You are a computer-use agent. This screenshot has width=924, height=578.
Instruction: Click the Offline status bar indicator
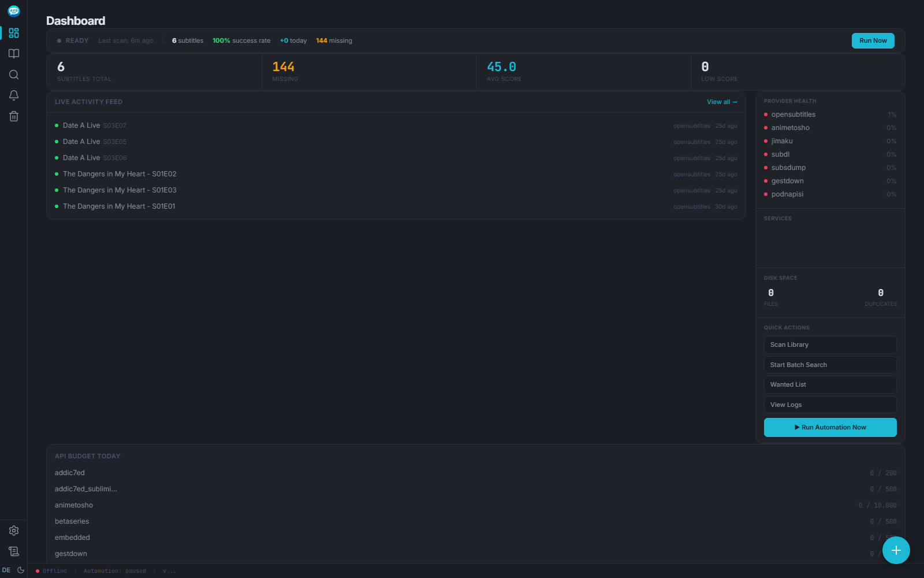tap(51, 571)
